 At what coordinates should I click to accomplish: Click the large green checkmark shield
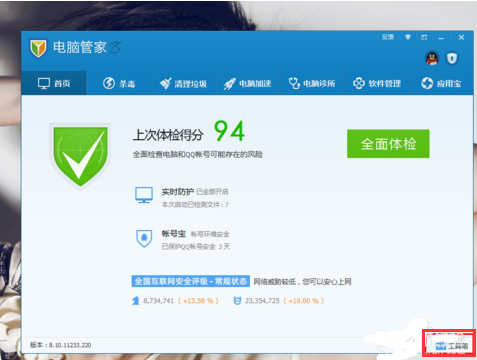(80, 157)
